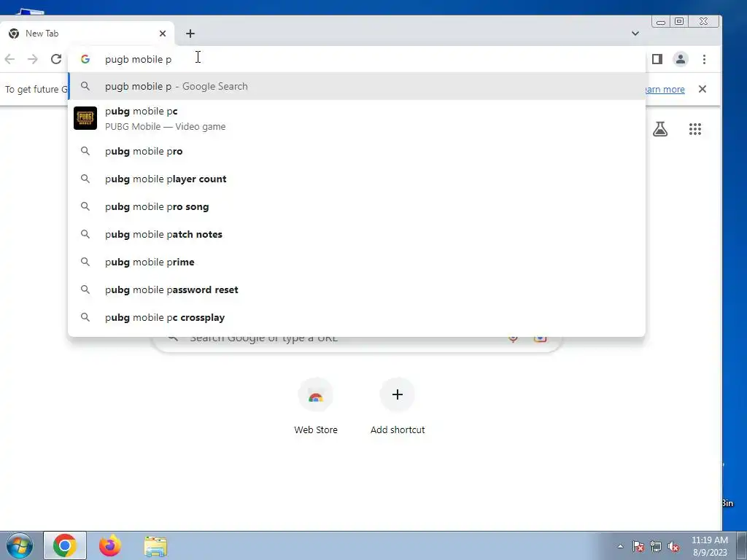Open the Windows Start menu
The width and height of the screenshot is (747, 560).
(x=20, y=545)
